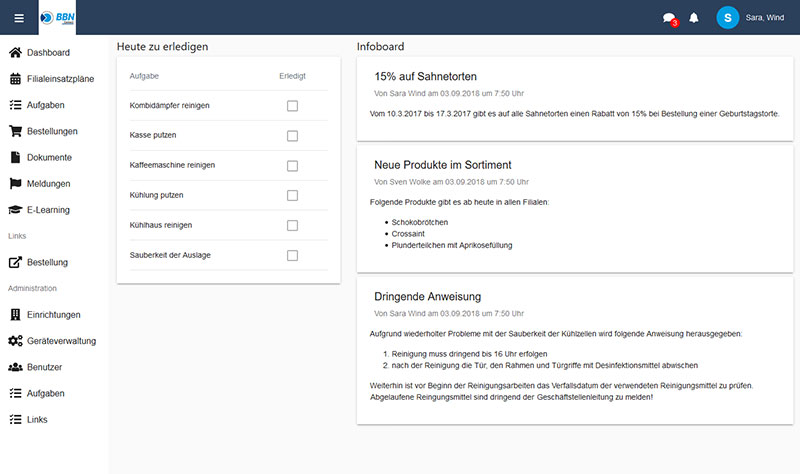Tick the 'Kühlhaus reinigen' checkbox
This screenshot has width=800, height=474.
pos(292,226)
